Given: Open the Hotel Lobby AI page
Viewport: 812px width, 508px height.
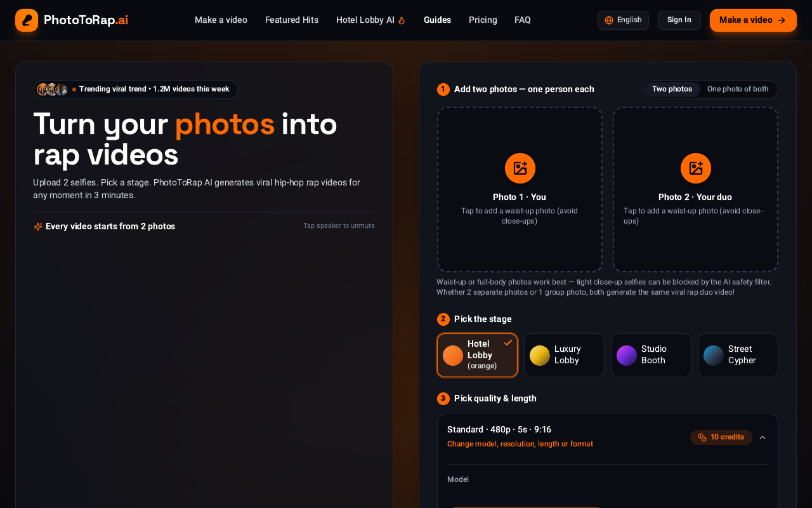Looking at the screenshot, I should tap(370, 20).
